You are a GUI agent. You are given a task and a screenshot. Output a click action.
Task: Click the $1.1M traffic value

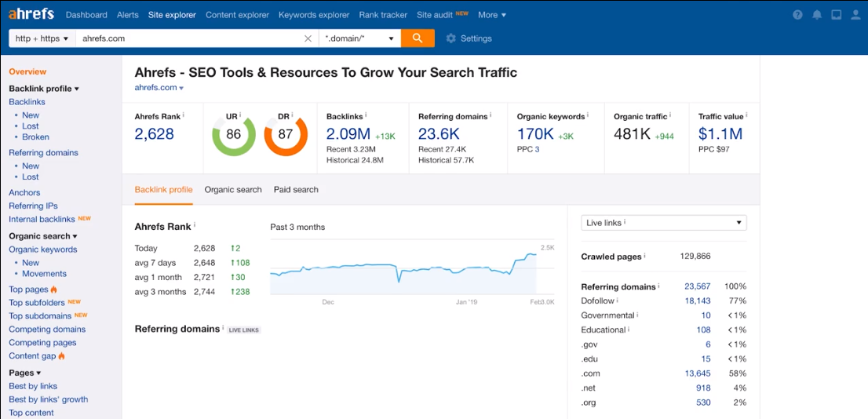point(720,134)
